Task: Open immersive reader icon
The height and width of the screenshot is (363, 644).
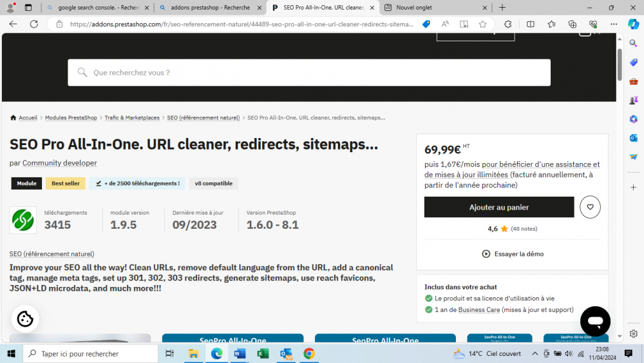Action: point(464,25)
